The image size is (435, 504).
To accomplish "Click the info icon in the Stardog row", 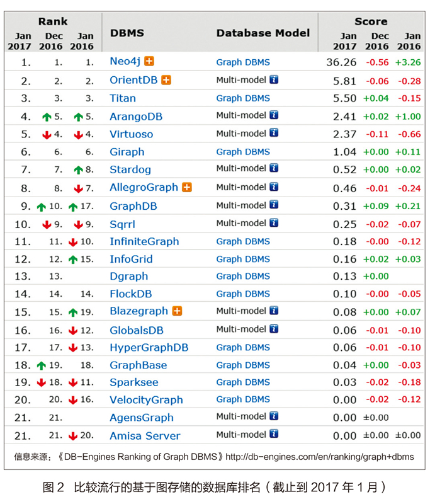I will pos(274,168).
